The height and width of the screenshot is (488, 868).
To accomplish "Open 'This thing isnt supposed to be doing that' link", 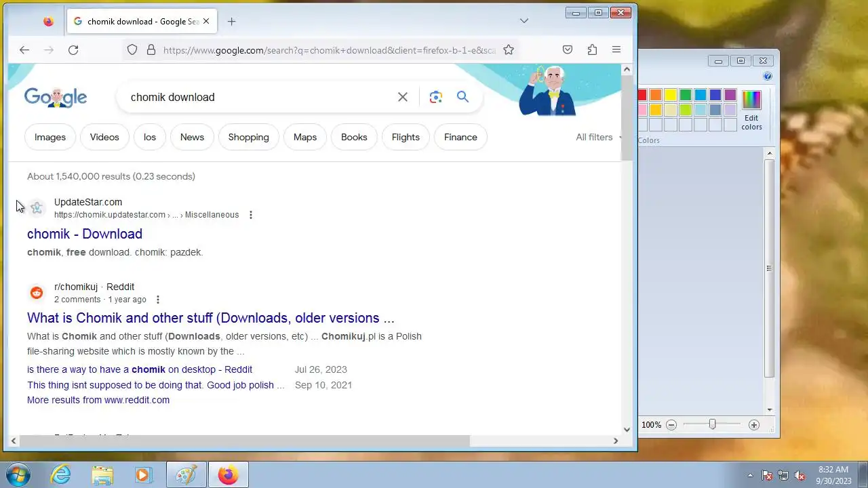I will [156, 385].
